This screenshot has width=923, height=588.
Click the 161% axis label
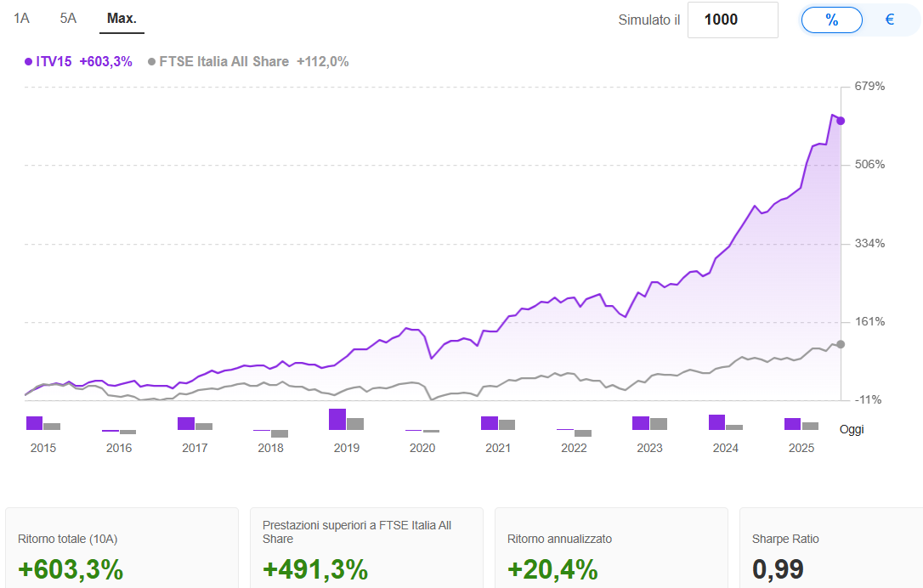tap(870, 321)
